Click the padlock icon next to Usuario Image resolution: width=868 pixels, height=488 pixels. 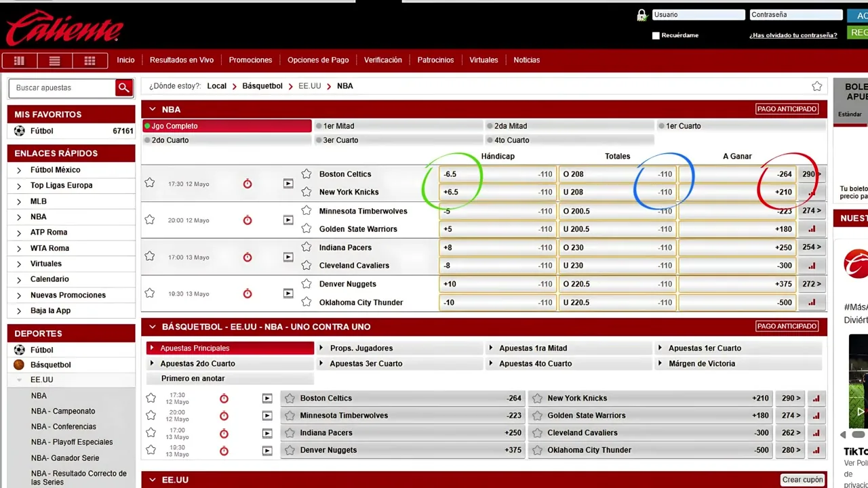pos(642,15)
